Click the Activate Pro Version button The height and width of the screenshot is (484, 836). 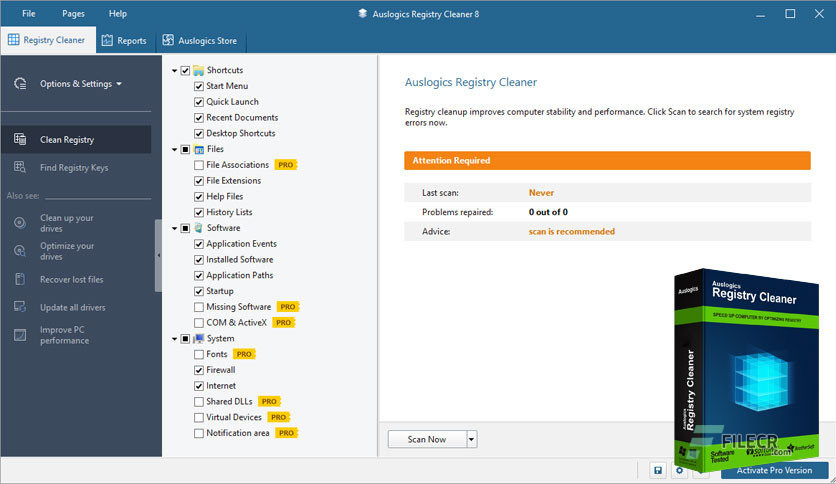click(x=774, y=470)
